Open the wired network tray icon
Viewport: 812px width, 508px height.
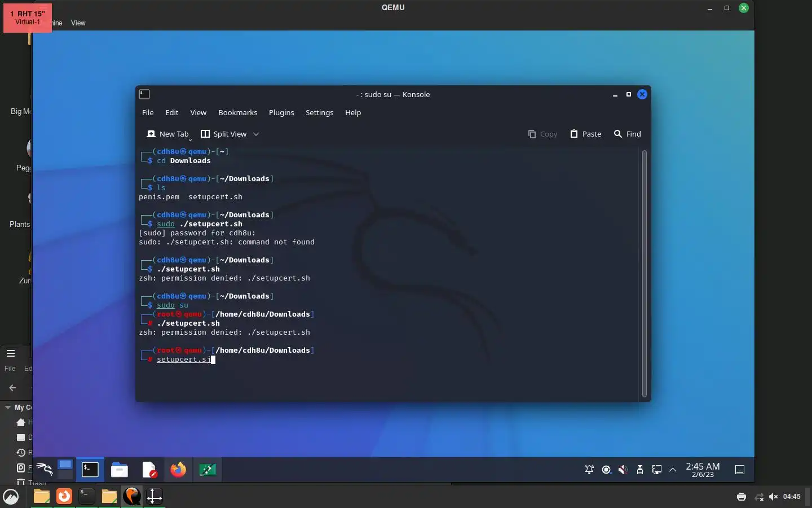657,470
